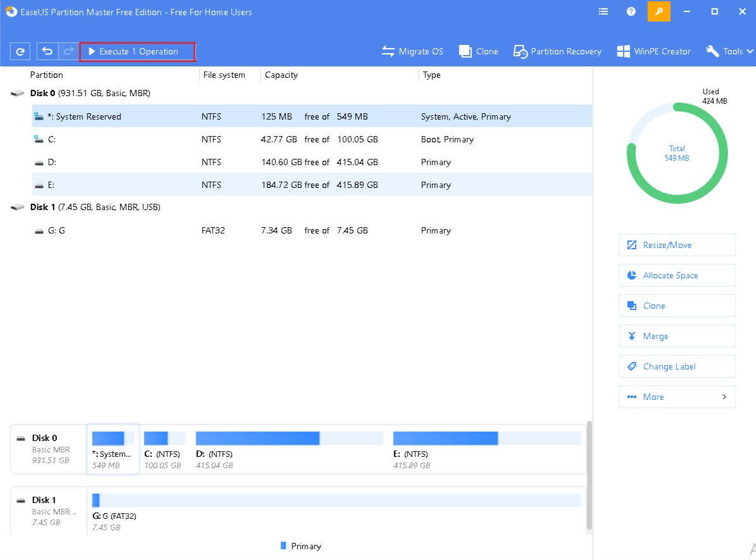This screenshot has height=560, width=756.
Task: Launch Migrate OS wizard
Action: [x=412, y=52]
